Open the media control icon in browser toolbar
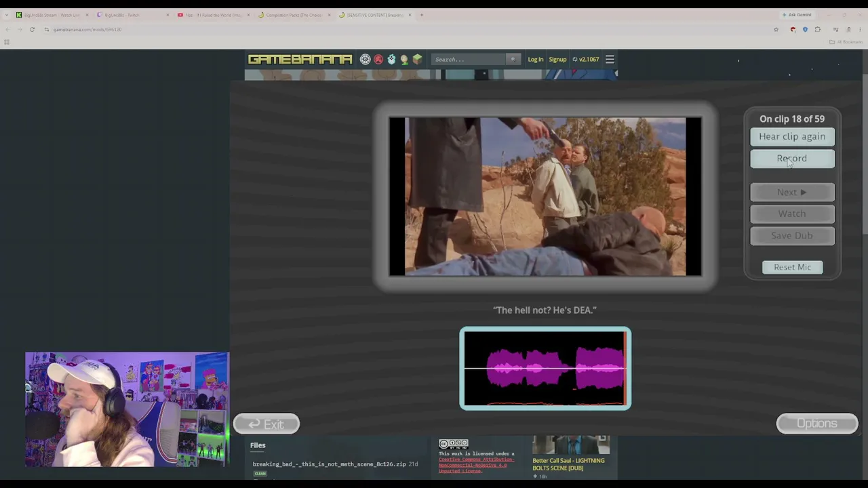The width and height of the screenshot is (868, 488). tap(835, 29)
